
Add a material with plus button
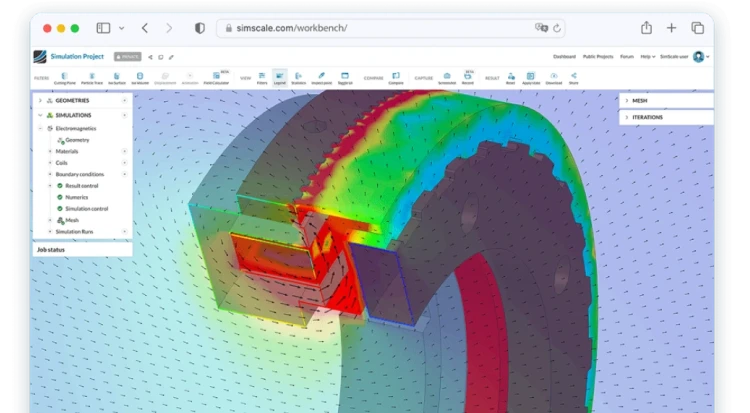click(x=124, y=151)
